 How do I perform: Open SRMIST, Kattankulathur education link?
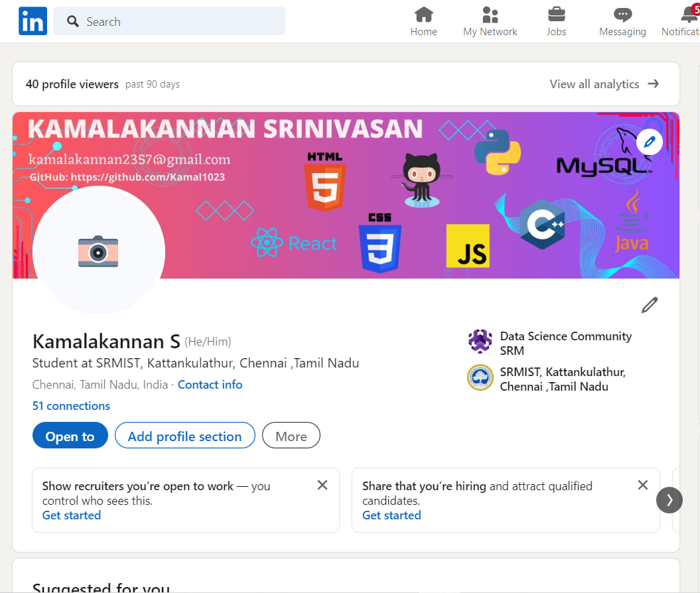[563, 379]
